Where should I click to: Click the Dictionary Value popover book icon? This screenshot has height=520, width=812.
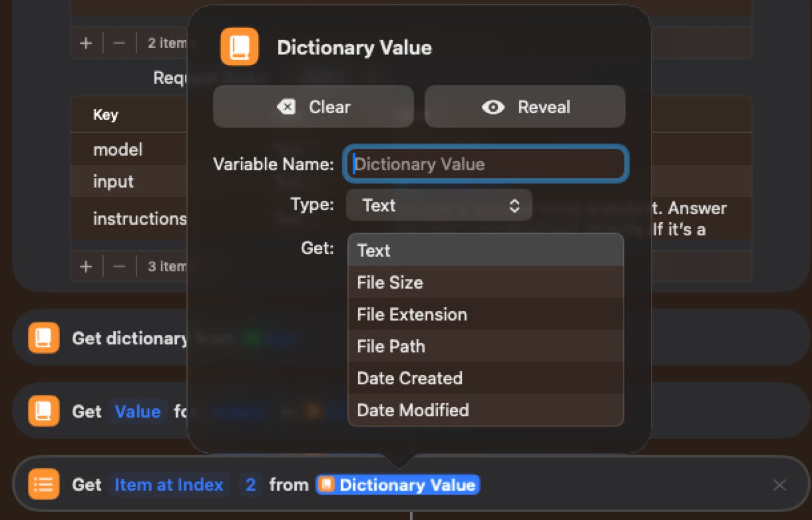coord(240,47)
